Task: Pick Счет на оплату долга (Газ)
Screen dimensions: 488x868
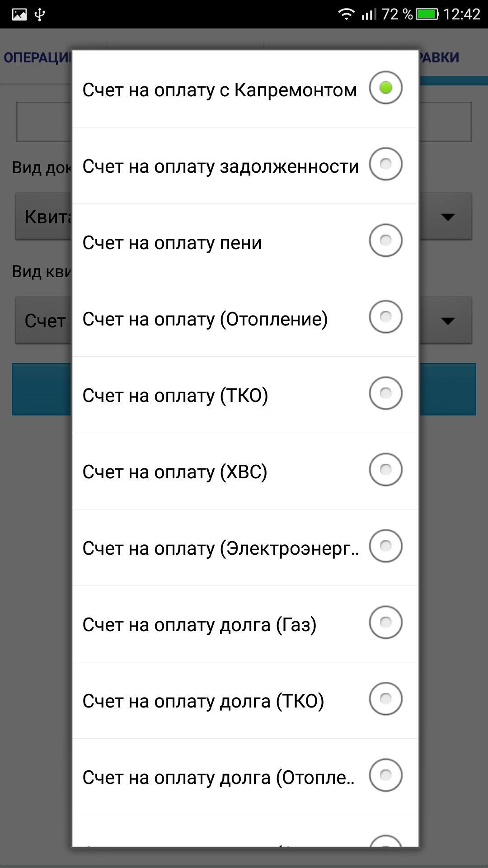Action: [385, 623]
